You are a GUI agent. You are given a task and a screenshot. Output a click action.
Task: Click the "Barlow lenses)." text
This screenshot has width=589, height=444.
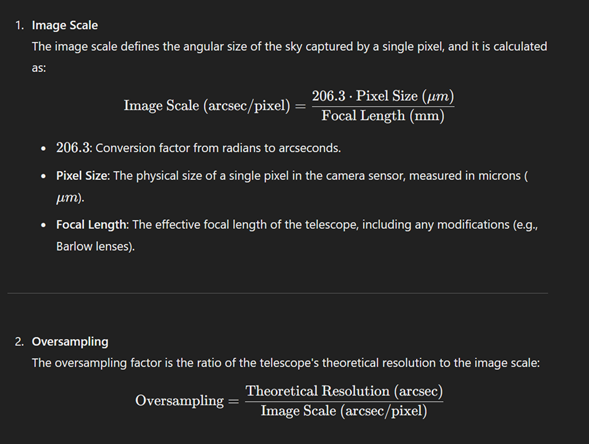[95, 246]
